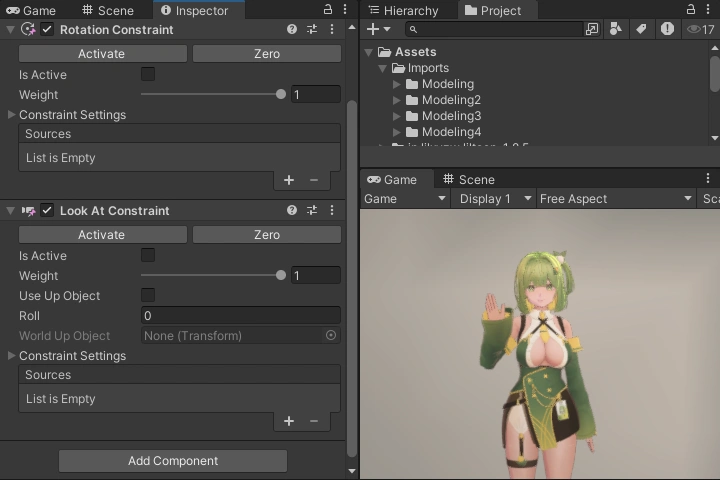Click Search by Import Log Type icon
The width and height of the screenshot is (720, 480).
667,29
